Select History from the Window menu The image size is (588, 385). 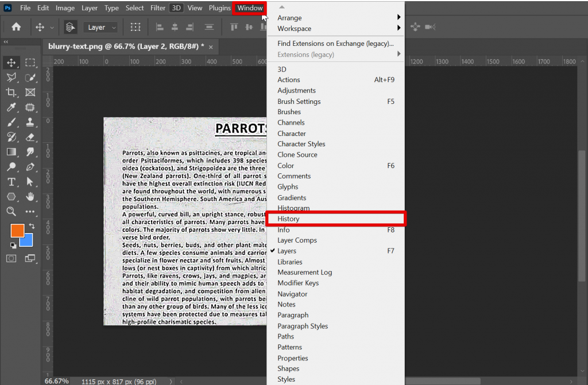289,219
